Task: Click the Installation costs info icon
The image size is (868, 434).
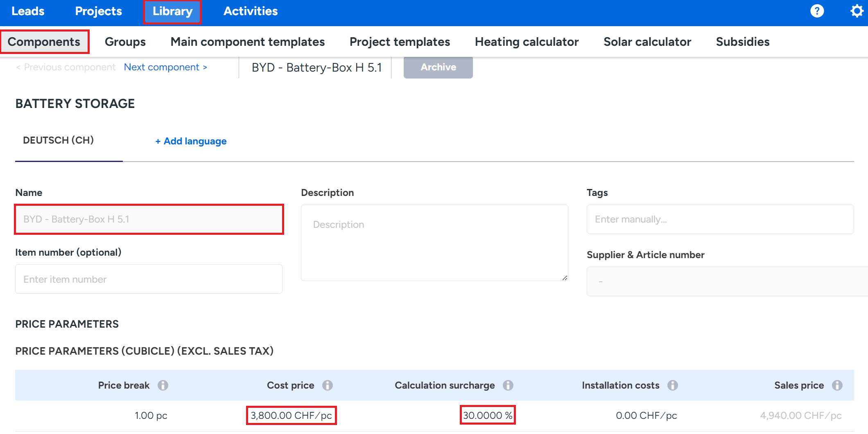Action: (x=672, y=385)
